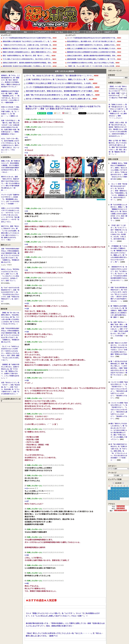Open past article starting 弟の嫁が俺の会社を狙ってる
The width and height of the screenshot is (129, 644).
point(65,624)
